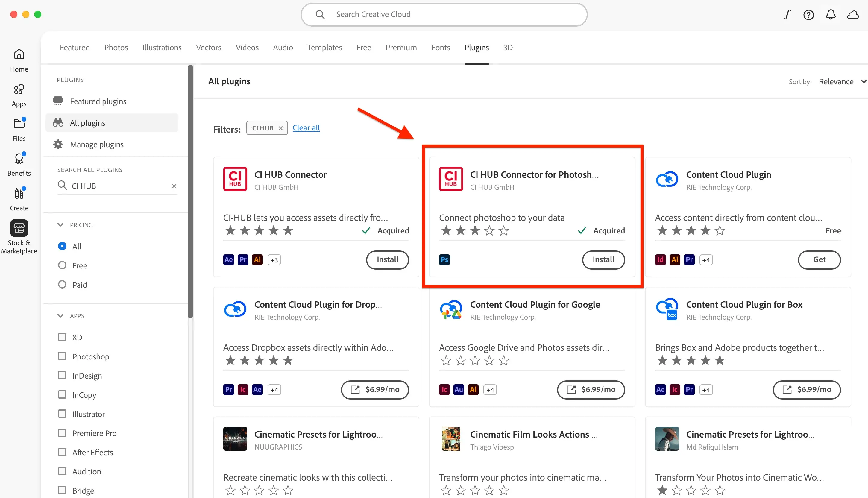
Task: Click the +3 apps badge on CI HUB Connector card
Action: (x=274, y=260)
